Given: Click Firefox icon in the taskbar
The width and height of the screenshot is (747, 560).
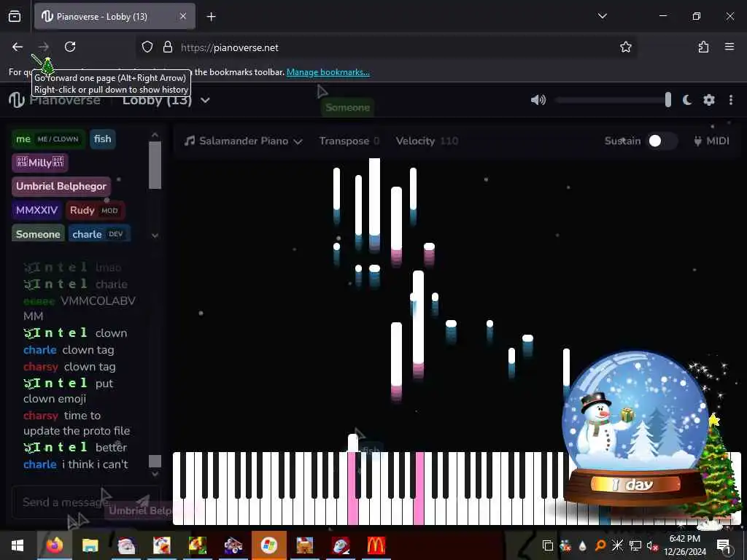Looking at the screenshot, I should coord(54,545).
